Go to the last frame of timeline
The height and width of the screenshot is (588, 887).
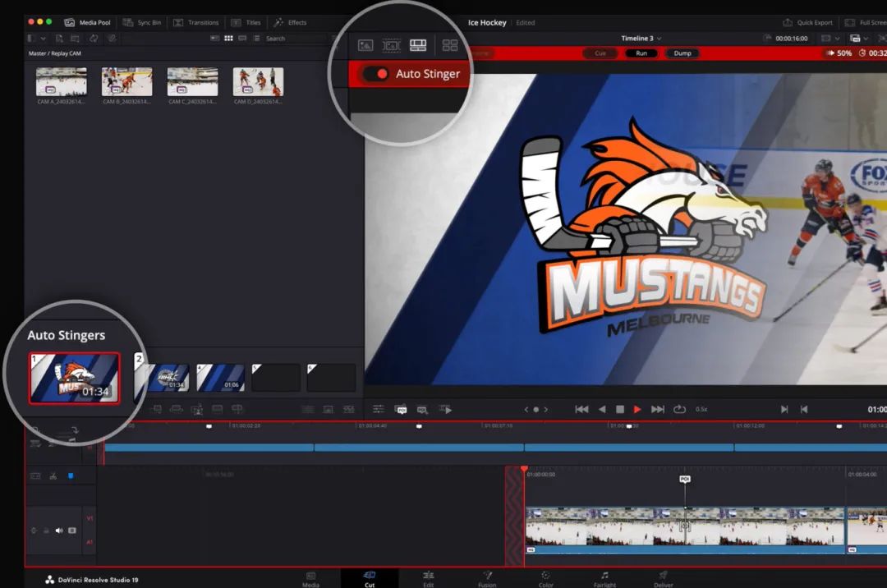tap(657, 409)
